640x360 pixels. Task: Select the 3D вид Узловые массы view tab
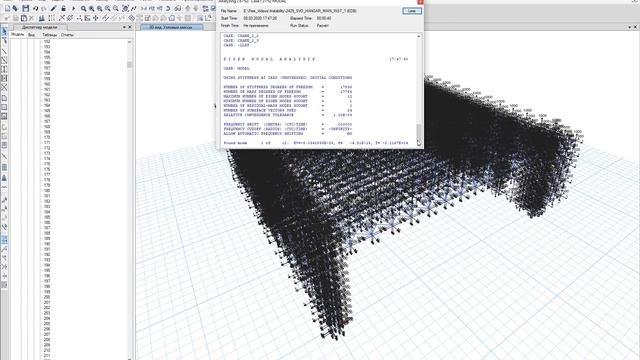coord(171,27)
